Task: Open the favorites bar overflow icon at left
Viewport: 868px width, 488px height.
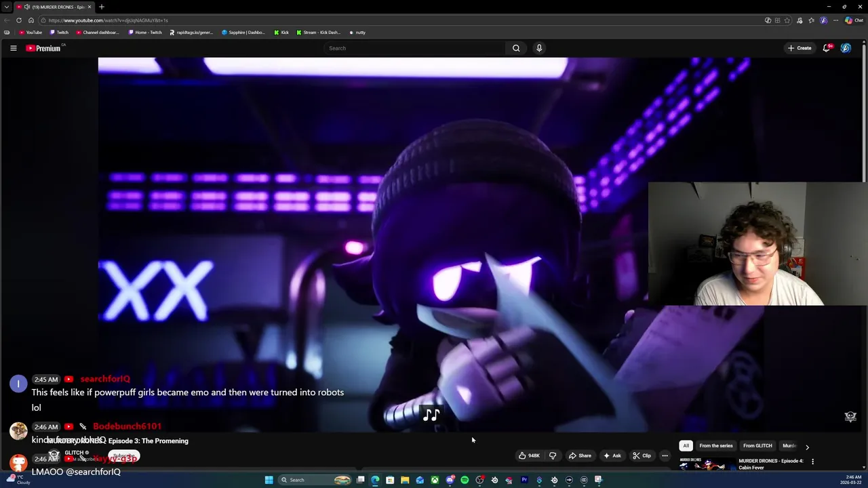Action: coord(7,33)
